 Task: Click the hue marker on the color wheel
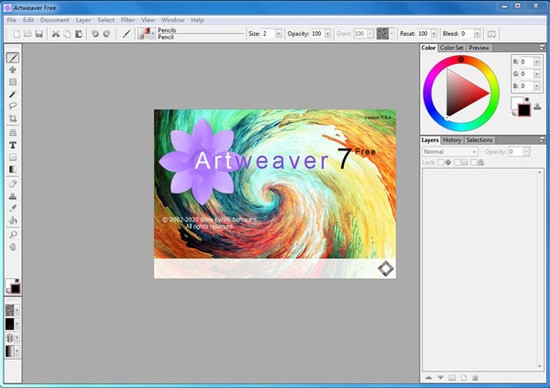461,60
